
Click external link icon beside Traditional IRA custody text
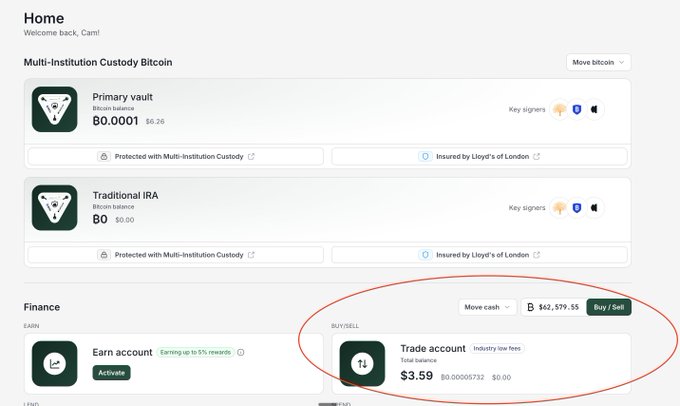tap(251, 255)
